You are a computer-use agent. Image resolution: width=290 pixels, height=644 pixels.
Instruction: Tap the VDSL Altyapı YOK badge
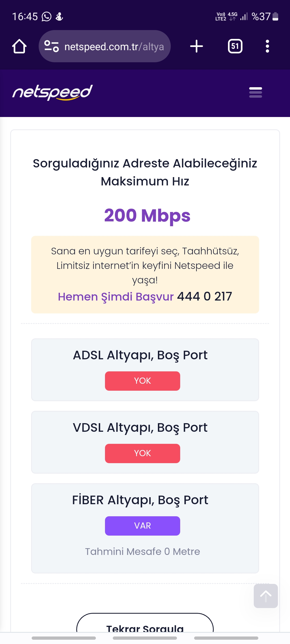pos(142,453)
